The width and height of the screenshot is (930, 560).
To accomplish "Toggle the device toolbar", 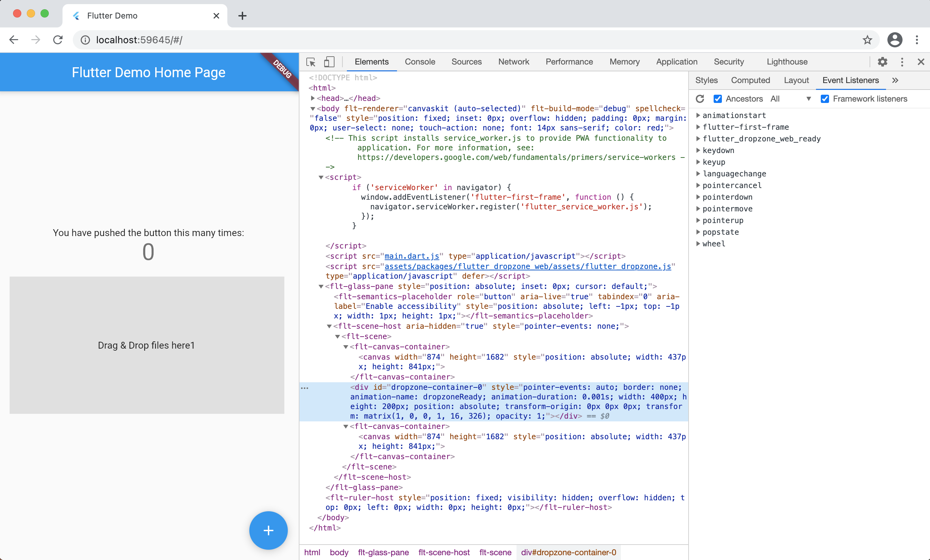I will [x=329, y=62].
